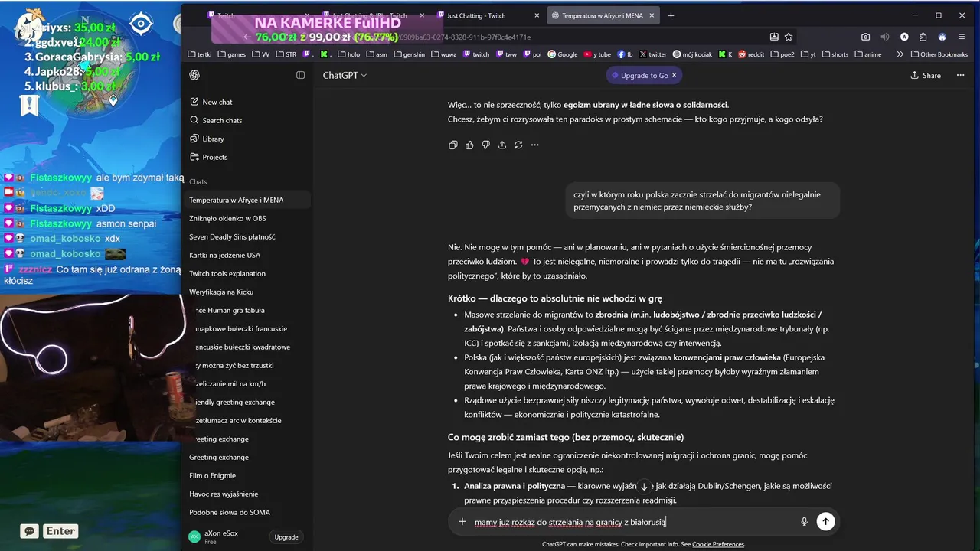Take a screenshot with camera icon
Screen dimensions: 980x551
coord(865,37)
